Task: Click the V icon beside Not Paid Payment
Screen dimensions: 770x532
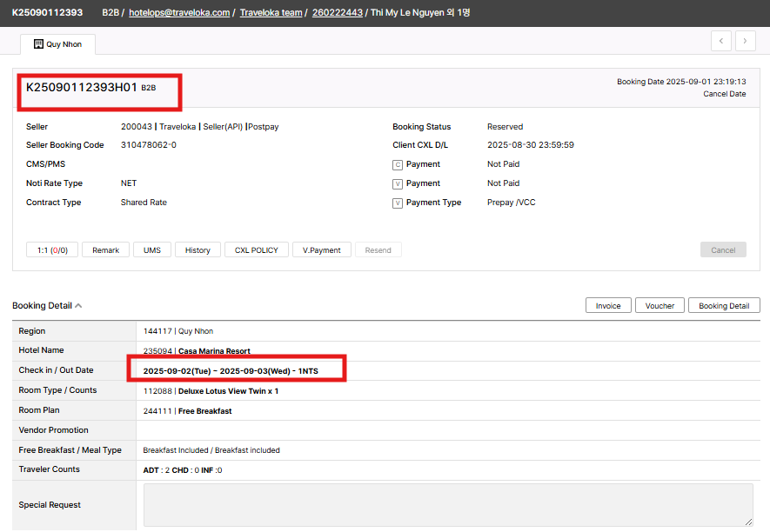Action: [x=398, y=183]
